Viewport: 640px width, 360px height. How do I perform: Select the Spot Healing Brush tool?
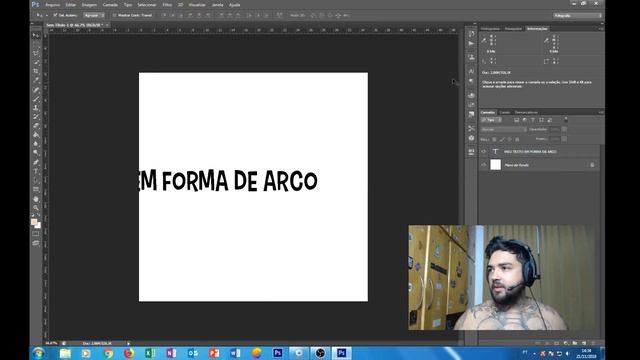tap(36, 90)
